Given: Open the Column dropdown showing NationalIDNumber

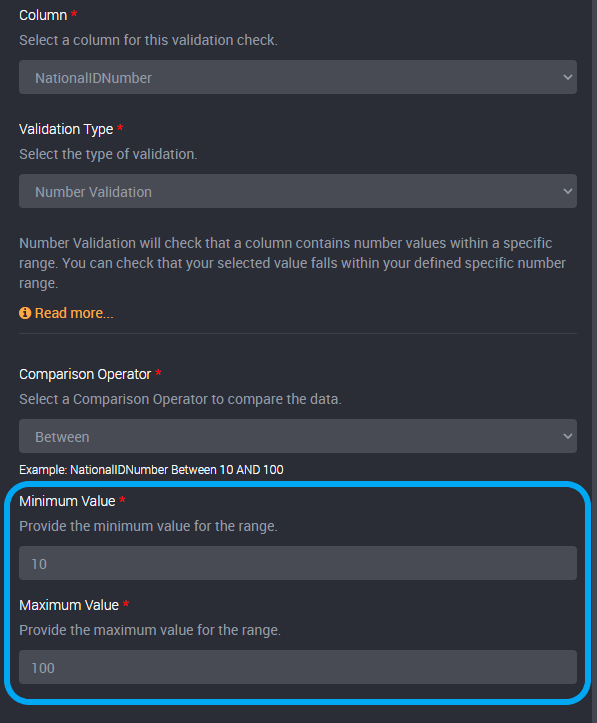Looking at the screenshot, I should [298, 77].
